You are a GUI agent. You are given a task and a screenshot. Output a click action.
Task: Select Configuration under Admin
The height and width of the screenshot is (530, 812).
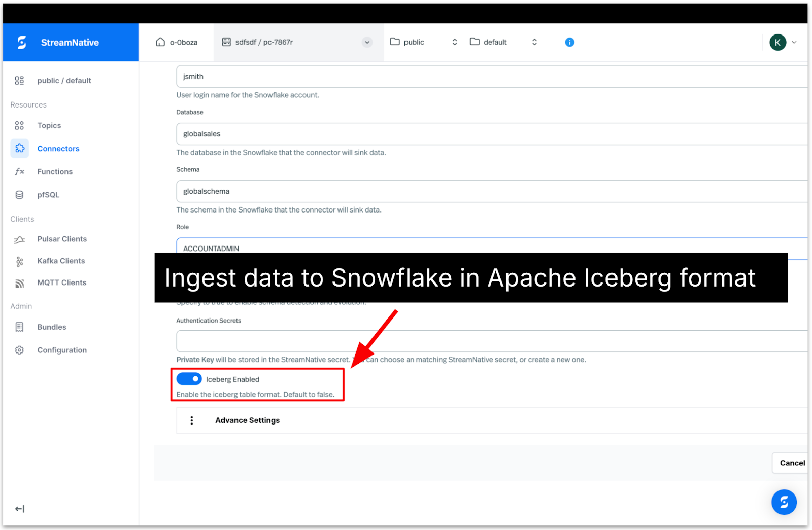pos(61,350)
